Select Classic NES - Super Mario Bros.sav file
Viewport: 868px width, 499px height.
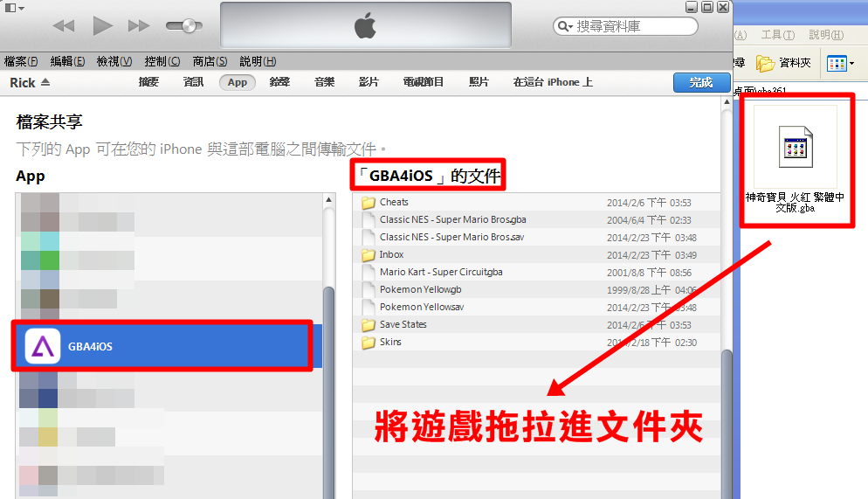coord(536,237)
